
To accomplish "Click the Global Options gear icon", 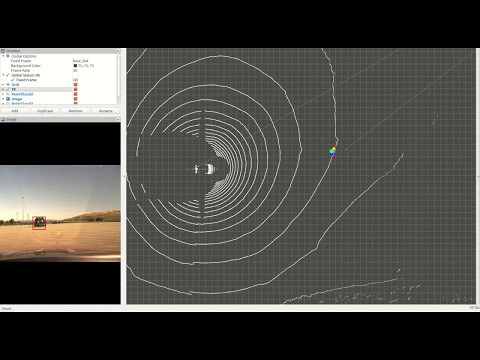I will coord(8,56).
